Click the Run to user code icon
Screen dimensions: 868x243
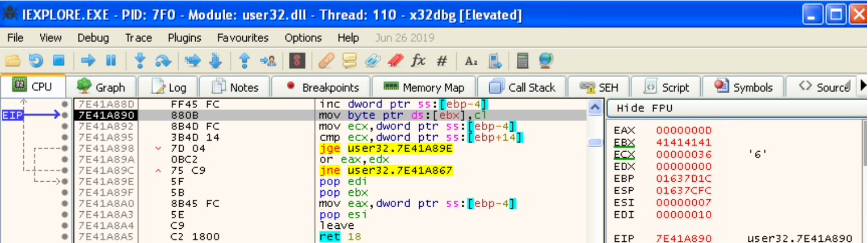(x=267, y=60)
